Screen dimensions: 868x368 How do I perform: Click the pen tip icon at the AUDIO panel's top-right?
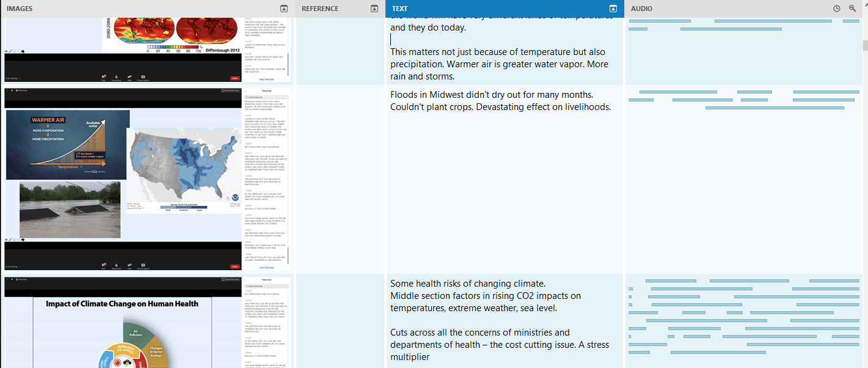click(x=866, y=5)
